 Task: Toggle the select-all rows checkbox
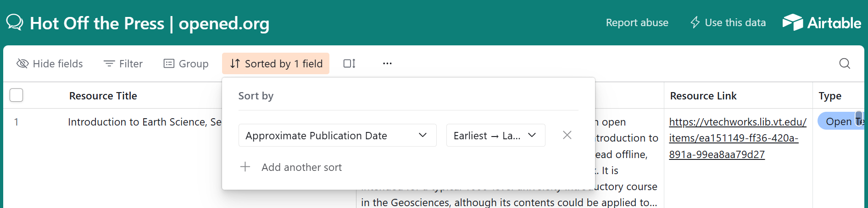[x=17, y=95]
